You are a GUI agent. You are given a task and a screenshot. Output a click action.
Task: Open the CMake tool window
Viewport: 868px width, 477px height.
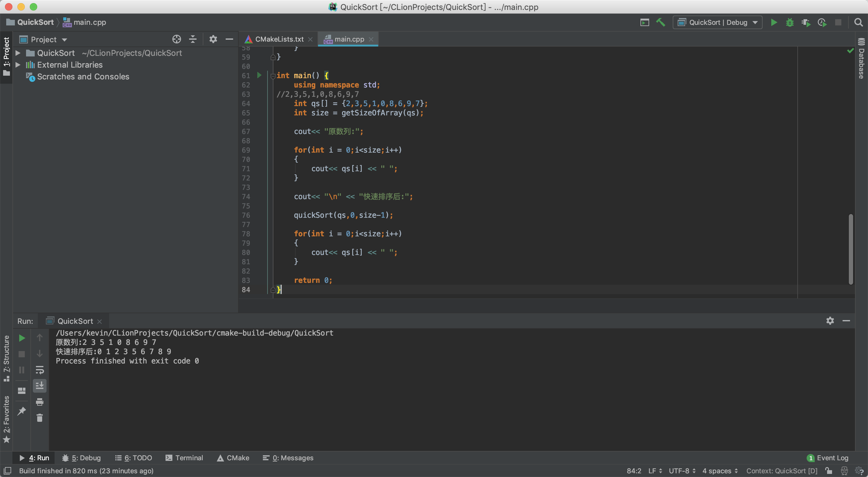(233, 458)
